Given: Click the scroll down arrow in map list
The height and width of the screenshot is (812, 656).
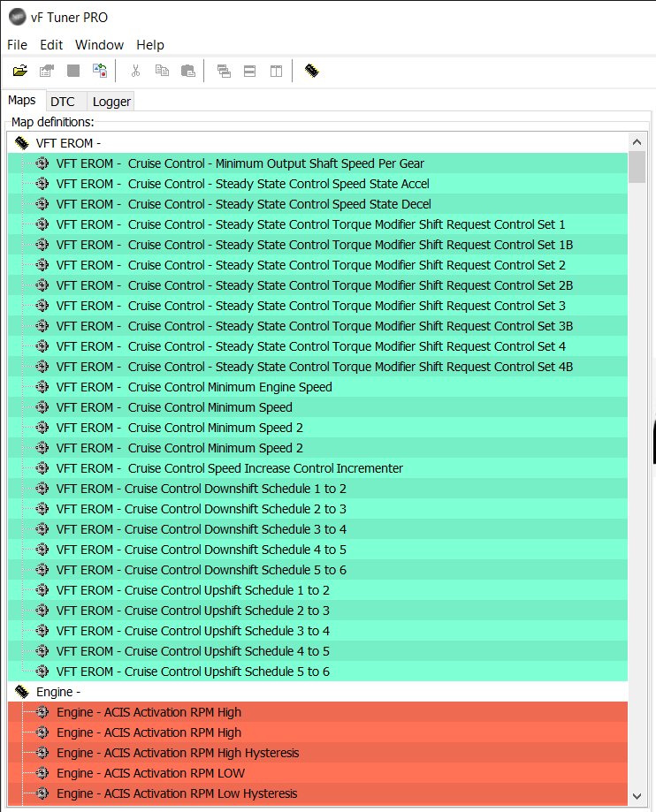Looking at the screenshot, I should coord(637,796).
